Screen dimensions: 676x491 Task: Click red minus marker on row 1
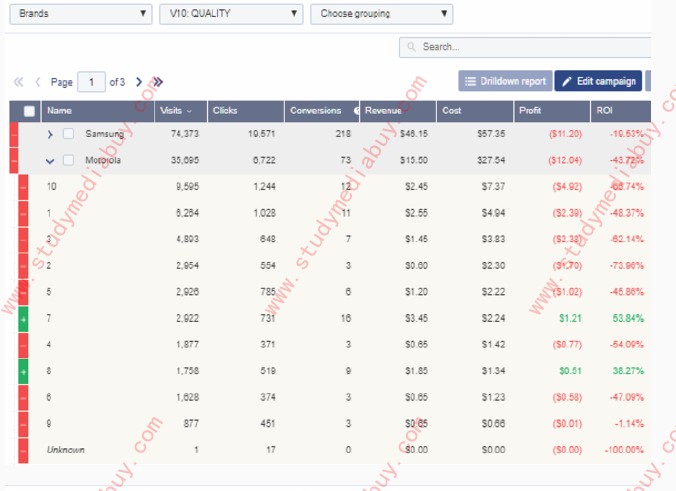[23, 213]
